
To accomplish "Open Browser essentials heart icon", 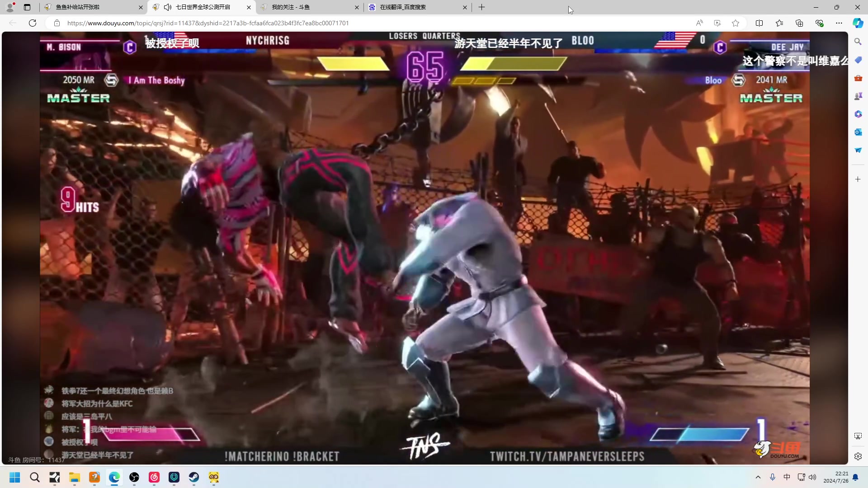I will point(819,23).
